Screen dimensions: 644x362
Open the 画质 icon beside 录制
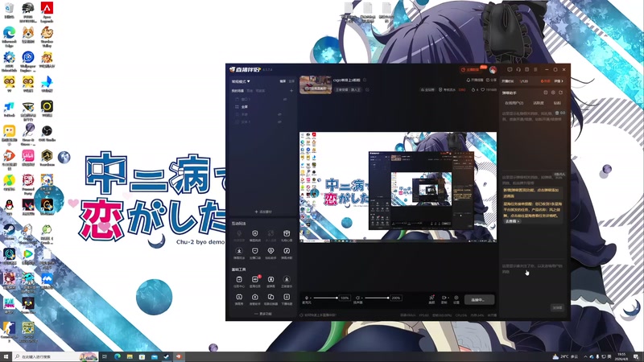pos(431,299)
